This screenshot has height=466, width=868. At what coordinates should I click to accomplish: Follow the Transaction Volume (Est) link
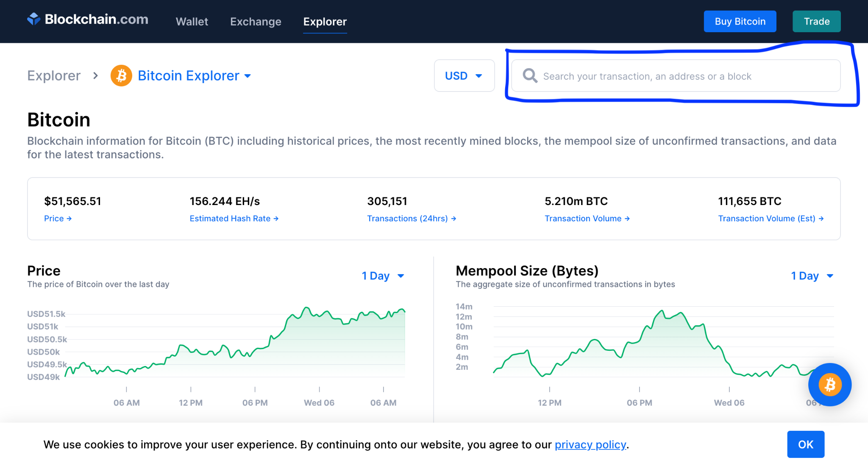pyautogui.click(x=771, y=219)
